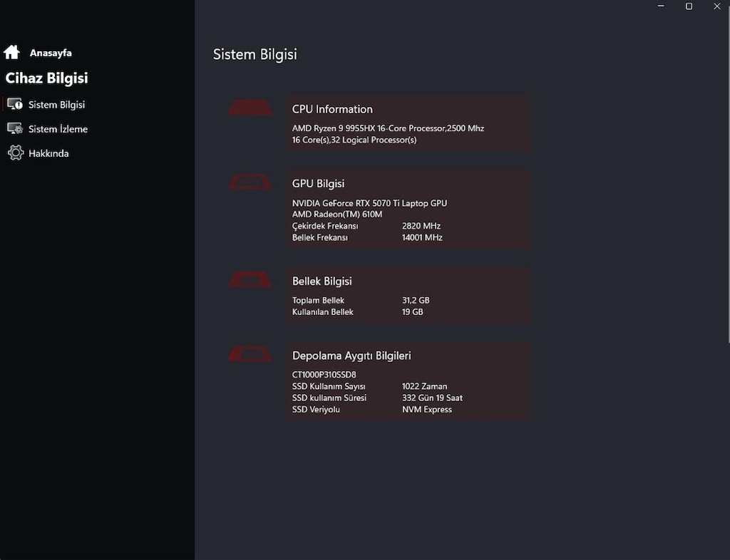Click the Cihaz Bilgisi section header
Image resolution: width=730 pixels, height=560 pixels.
coord(46,78)
